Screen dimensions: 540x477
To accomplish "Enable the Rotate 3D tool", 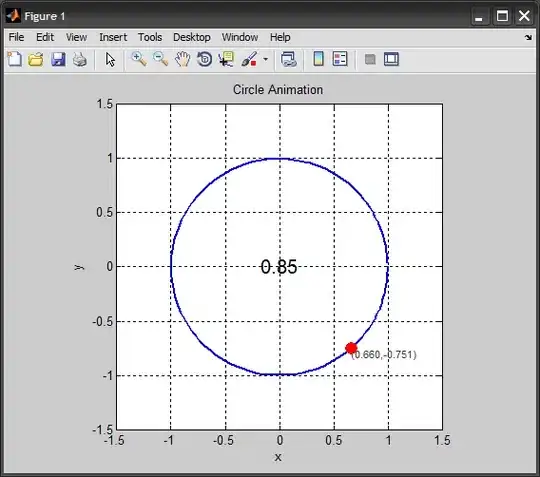I will (x=204, y=59).
